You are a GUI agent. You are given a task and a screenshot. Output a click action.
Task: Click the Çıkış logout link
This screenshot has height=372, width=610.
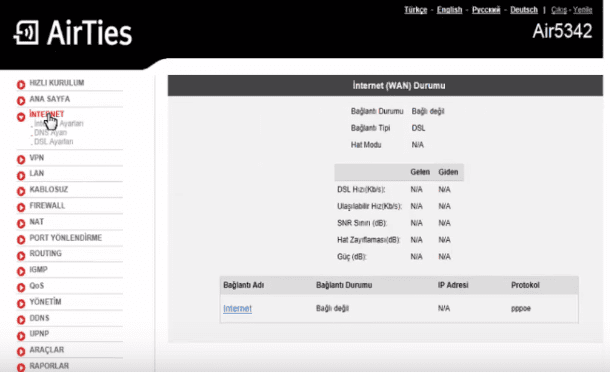click(x=559, y=10)
